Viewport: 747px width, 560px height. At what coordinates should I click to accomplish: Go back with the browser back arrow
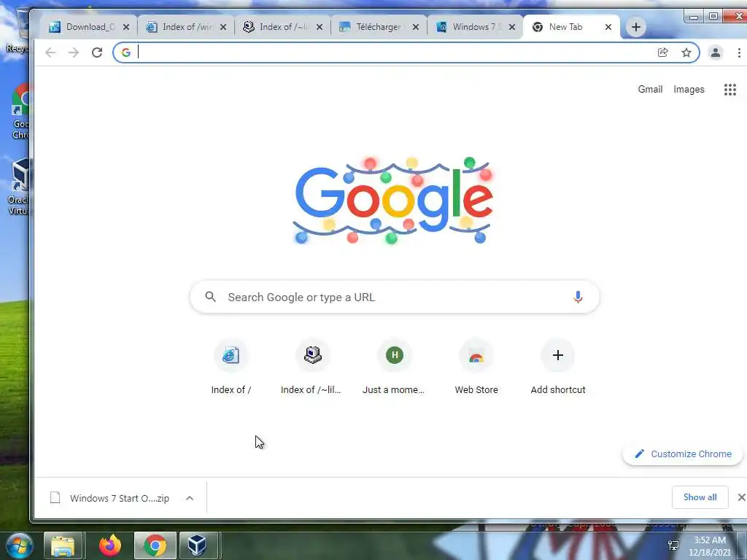pyautogui.click(x=50, y=52)
